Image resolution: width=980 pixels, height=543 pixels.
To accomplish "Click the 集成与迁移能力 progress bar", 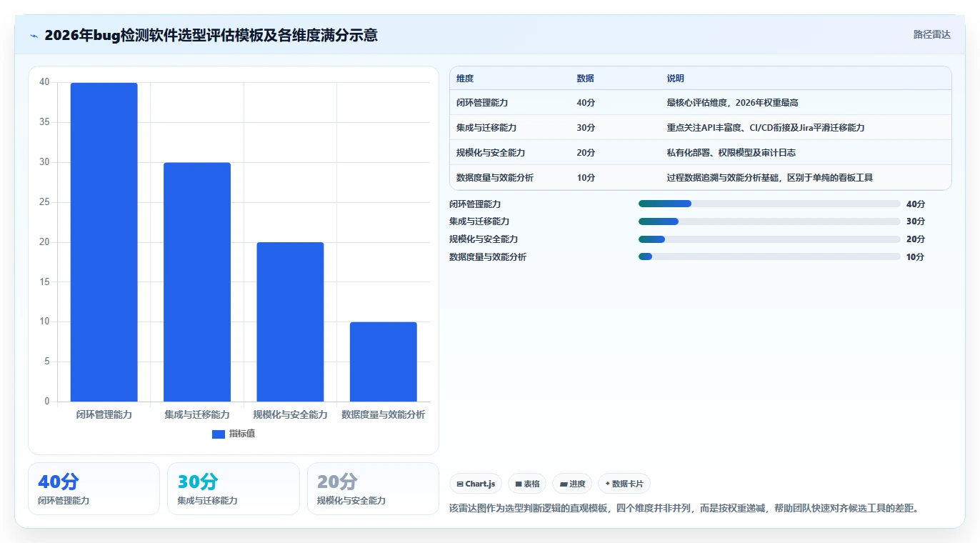I will (769, 221).
